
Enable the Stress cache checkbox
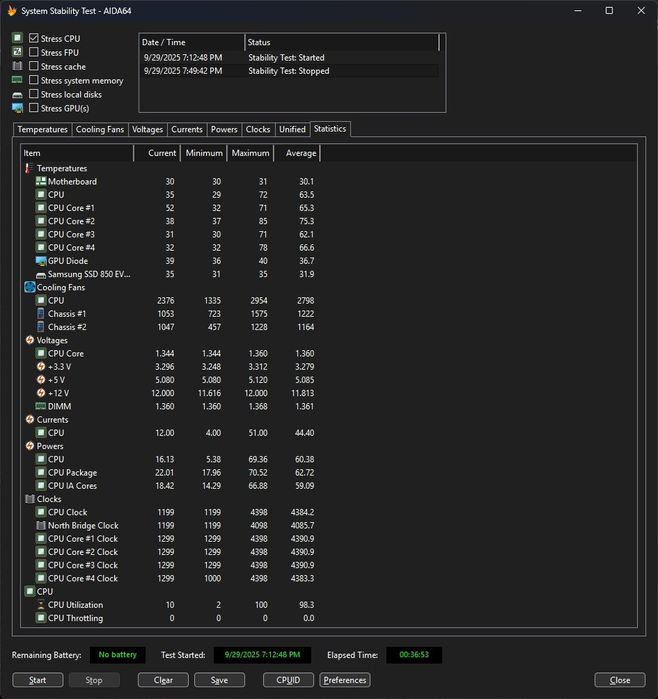pos(33,66)
